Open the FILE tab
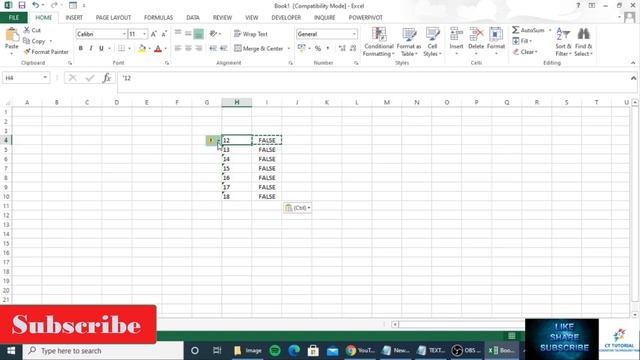 point(13,18)
